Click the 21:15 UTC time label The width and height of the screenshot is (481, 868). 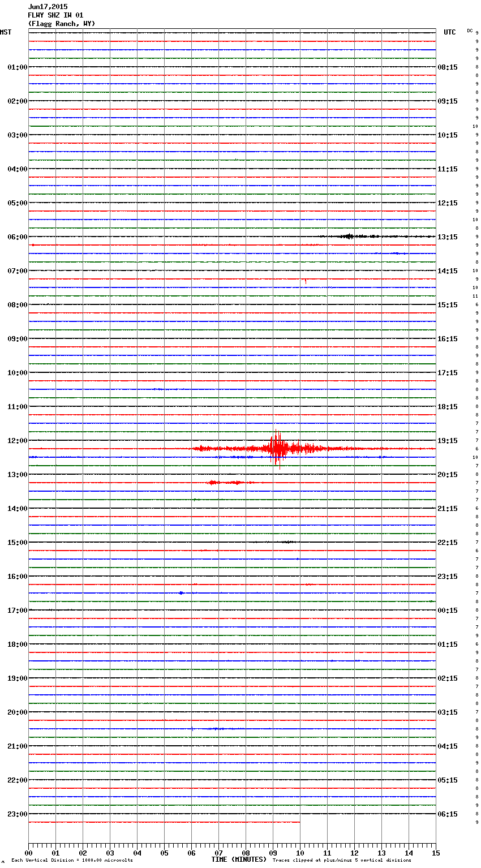[x=448, y=509]
